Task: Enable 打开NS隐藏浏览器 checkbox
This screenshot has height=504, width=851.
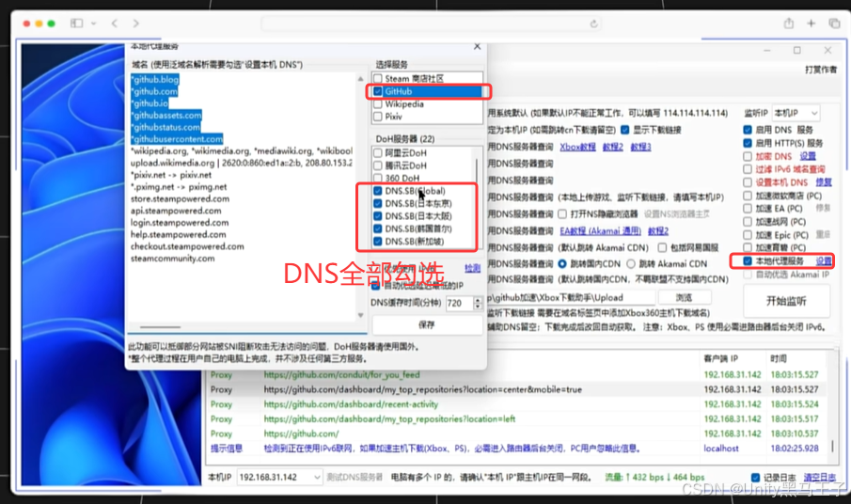Action: (x=562, y=213)
